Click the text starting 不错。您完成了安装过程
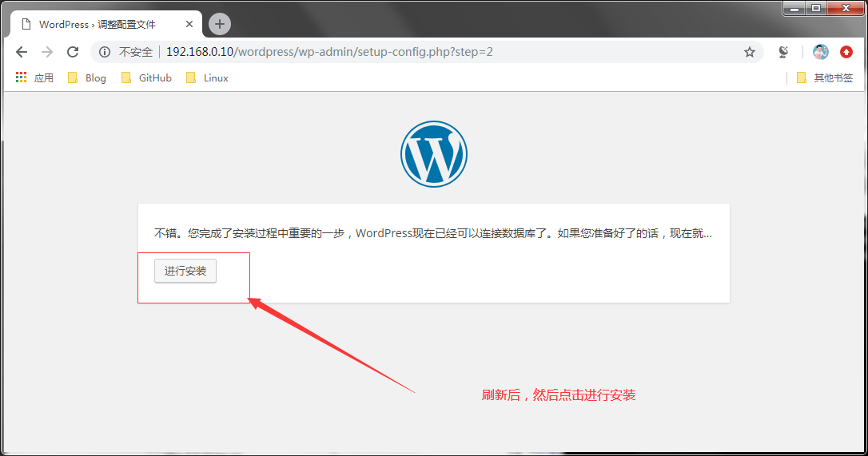 coord(433,233)
